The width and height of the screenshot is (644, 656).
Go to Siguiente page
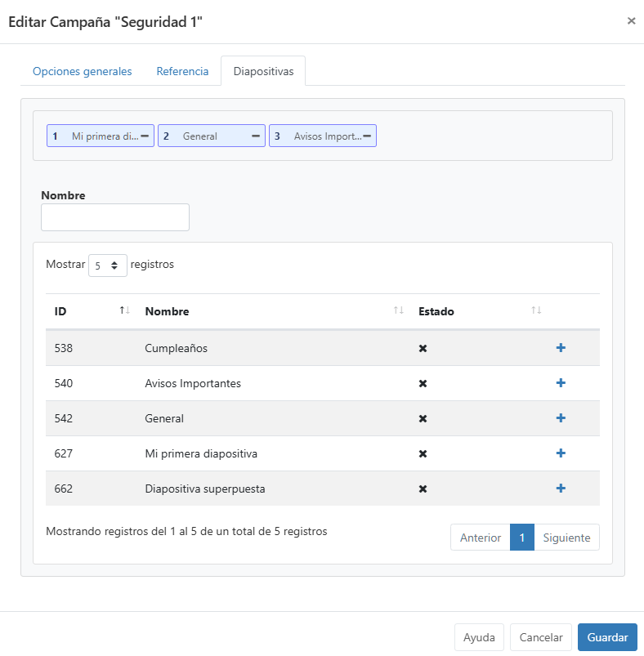click(x=566, y=538)
